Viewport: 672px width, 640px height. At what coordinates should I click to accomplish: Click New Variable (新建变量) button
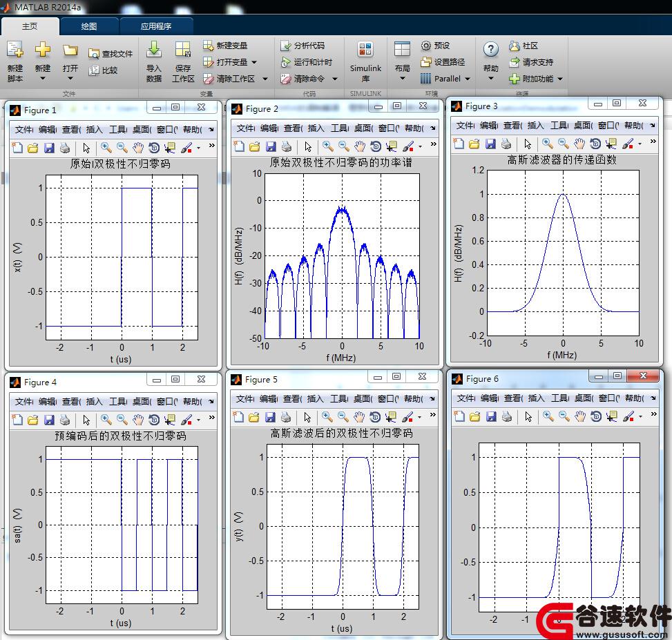click(225, 46)
